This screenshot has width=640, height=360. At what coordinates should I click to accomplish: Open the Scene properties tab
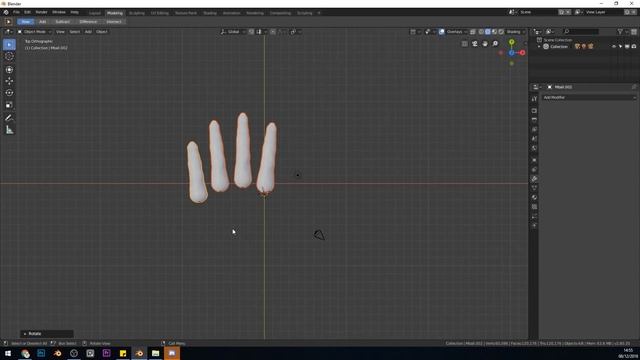pos(534,139)
